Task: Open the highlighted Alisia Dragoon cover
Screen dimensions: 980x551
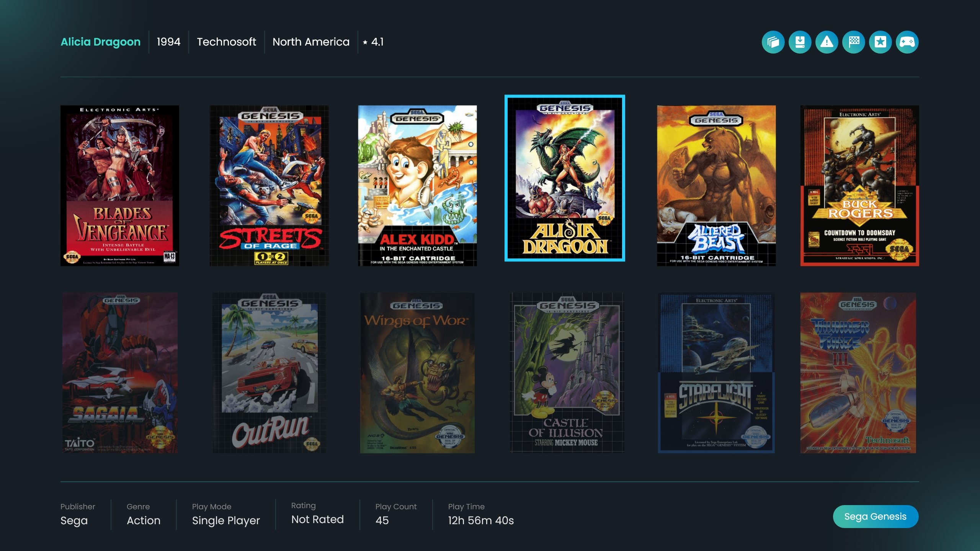Action: click(565, 178)
